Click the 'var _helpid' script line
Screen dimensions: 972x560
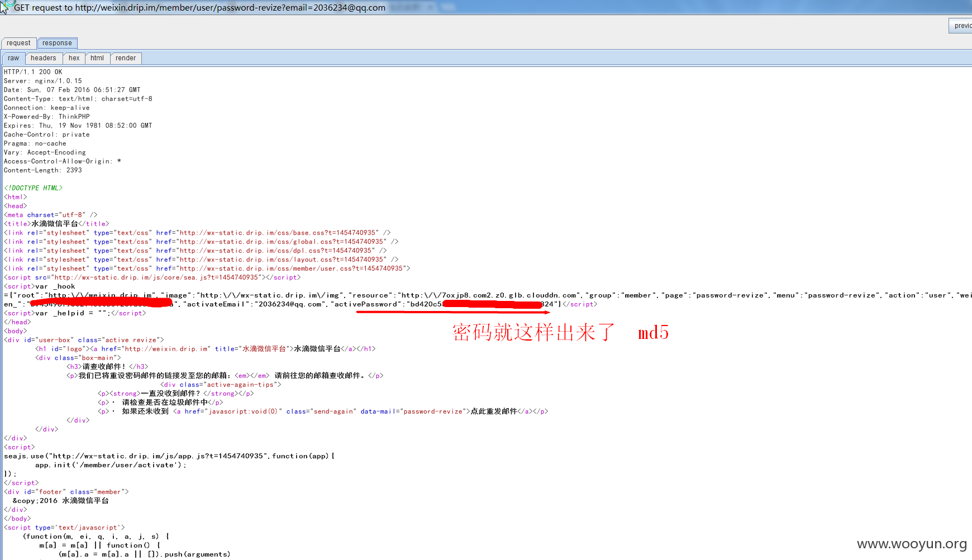75,313
